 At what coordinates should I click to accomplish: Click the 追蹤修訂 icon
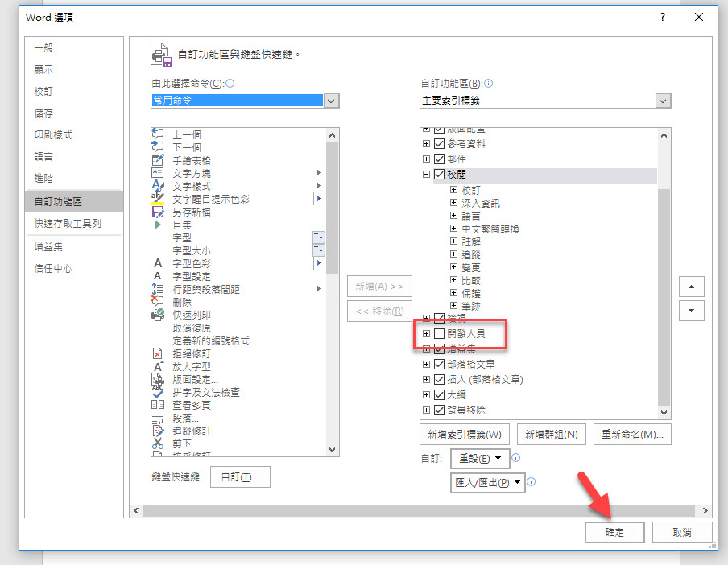pos(157,431)
